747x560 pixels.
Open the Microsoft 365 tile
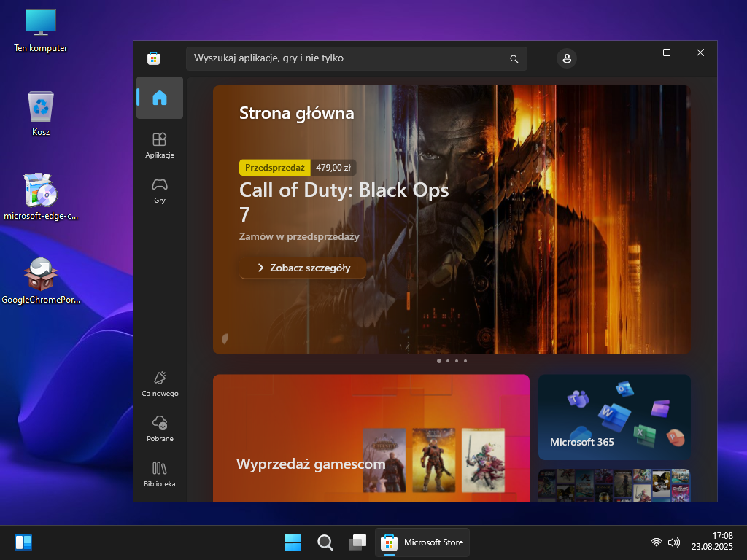tap(614, 417)
